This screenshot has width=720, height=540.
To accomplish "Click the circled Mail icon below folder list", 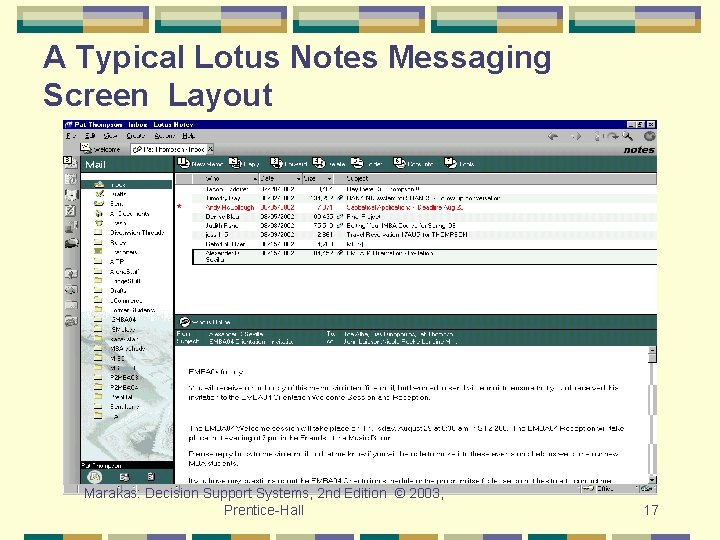I will (x=95, y=477).
